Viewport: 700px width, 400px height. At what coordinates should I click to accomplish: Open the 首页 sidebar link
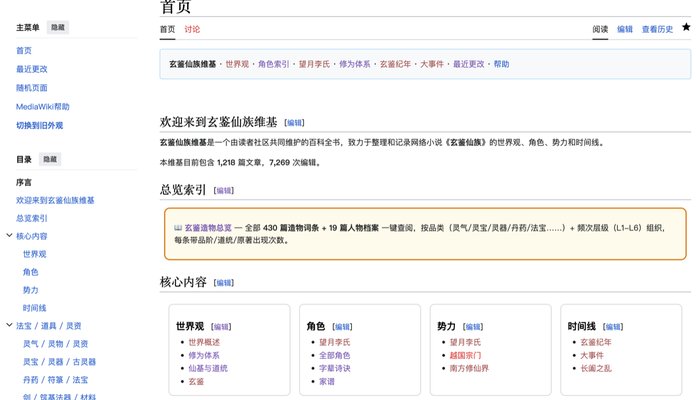(x=24, y=50)
